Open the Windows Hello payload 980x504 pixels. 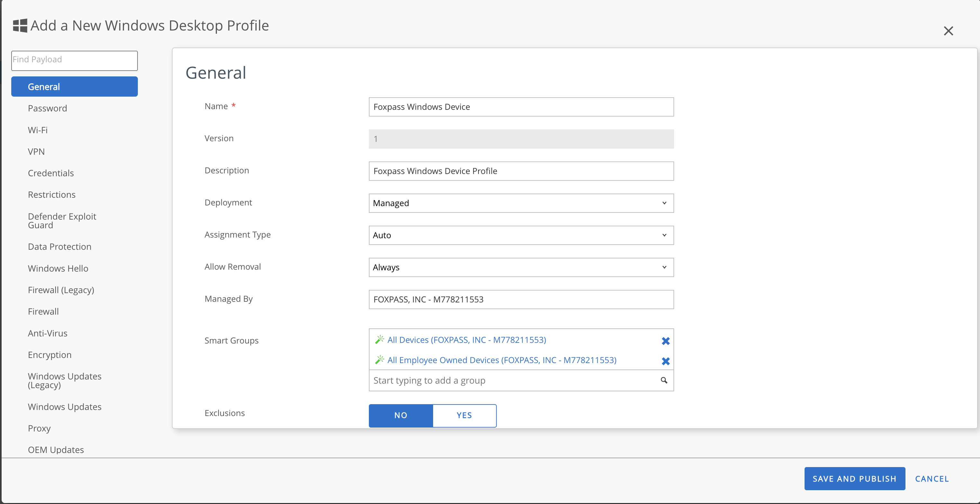pos(58,268)
